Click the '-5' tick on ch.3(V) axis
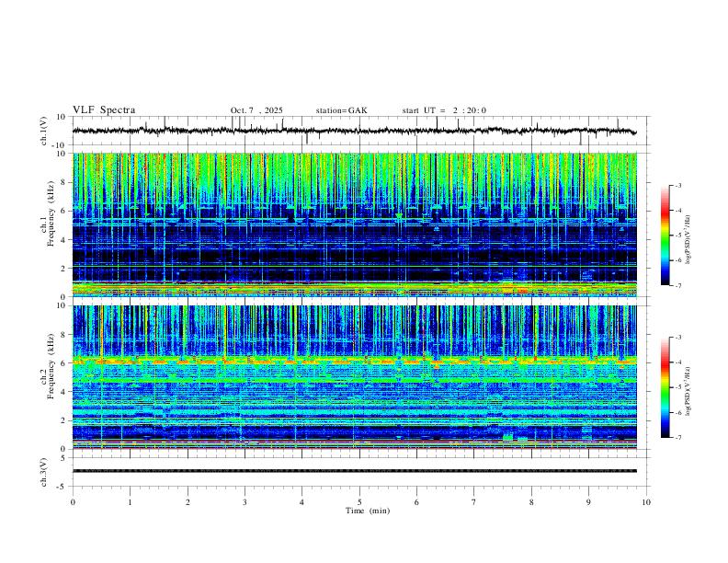This screenshot has height=563, width=728. click(63, 487)
